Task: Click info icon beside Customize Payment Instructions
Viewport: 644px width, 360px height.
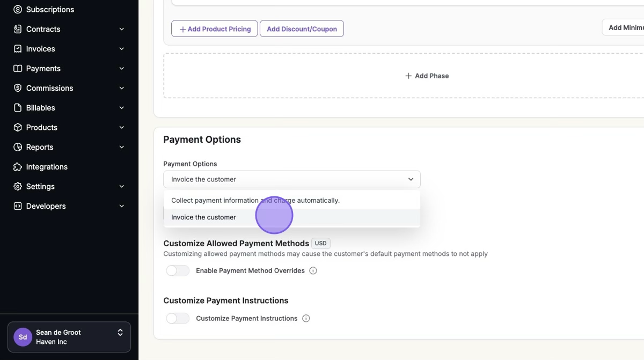Action: [x=306, y=319]
